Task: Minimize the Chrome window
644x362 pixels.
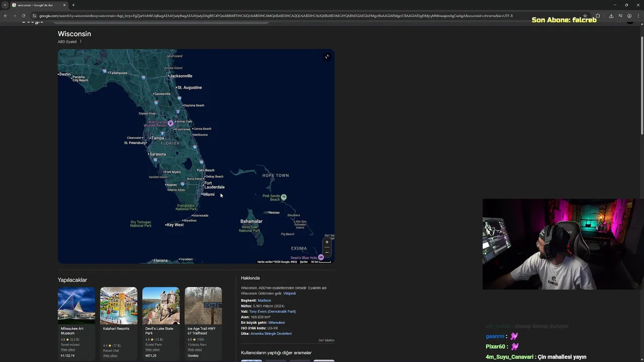Action: [615, 5]
